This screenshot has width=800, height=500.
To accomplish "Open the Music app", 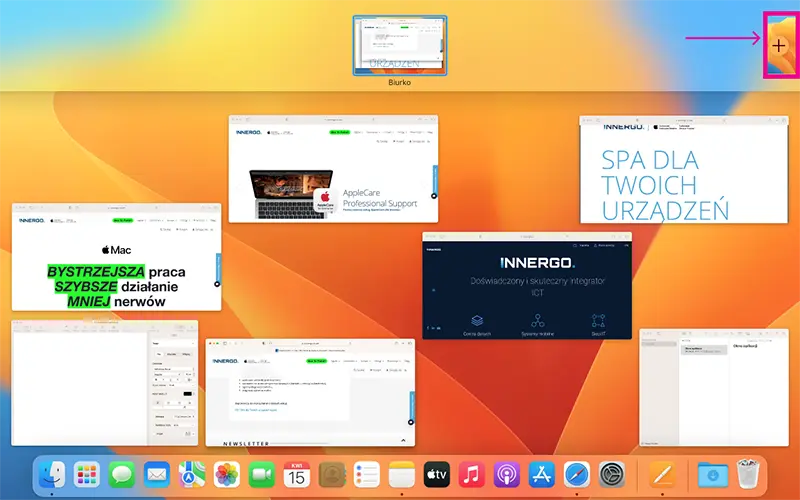I will (472, 474).
